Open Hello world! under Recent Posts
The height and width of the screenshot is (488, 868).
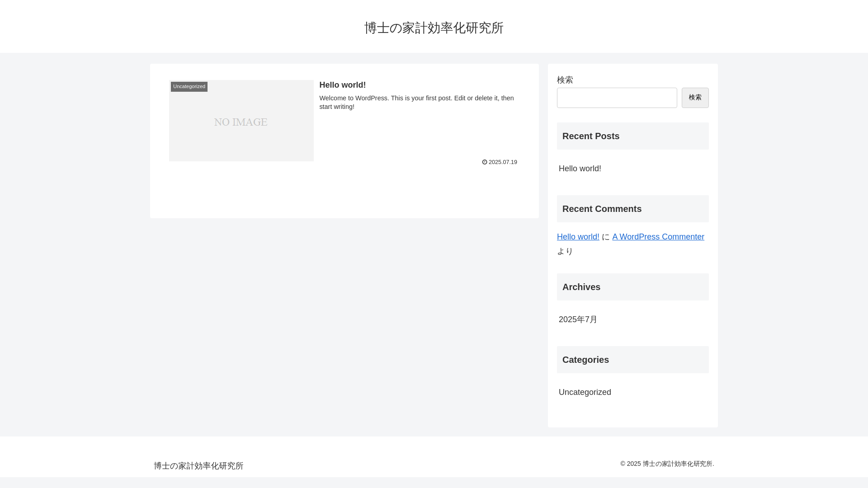click(580, 169)
